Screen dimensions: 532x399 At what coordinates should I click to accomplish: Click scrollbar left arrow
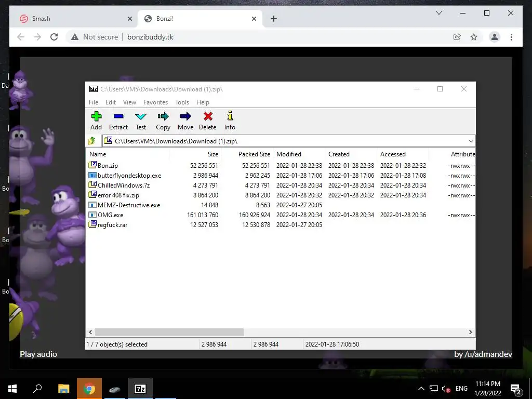point(90,332)
